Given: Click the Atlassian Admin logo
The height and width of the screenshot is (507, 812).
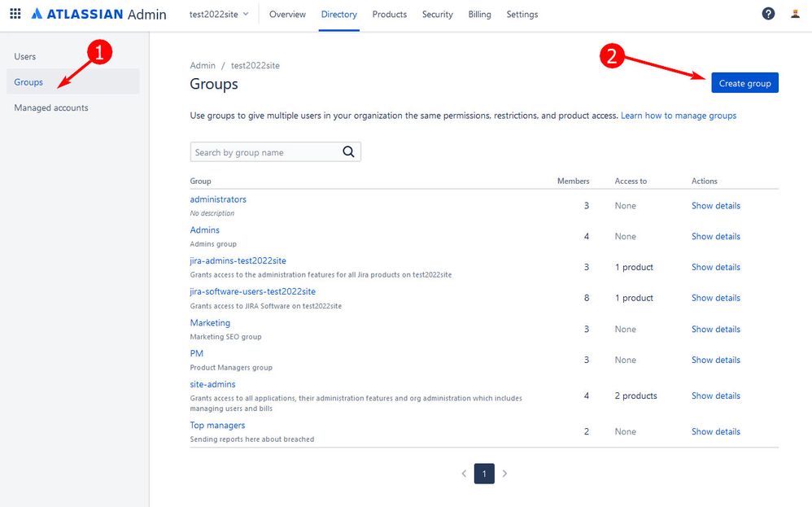Looking at the screenshot, I should pyautogui.click(x=99, y=14).
